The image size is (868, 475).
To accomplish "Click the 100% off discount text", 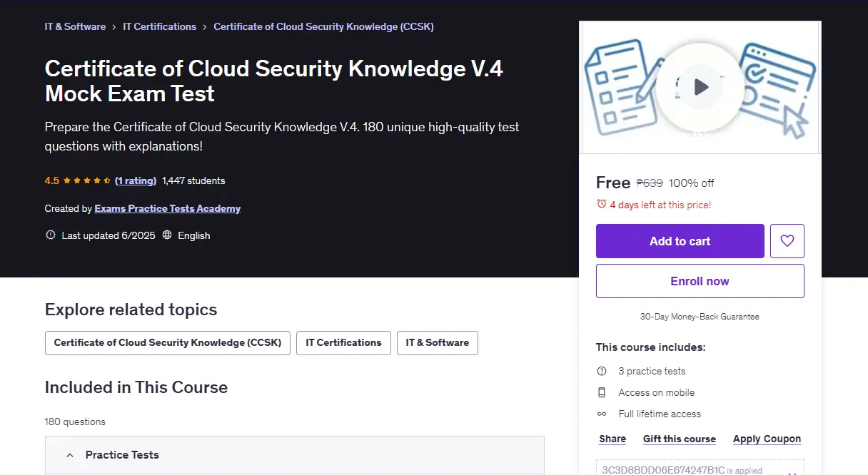I will (691, 183).
